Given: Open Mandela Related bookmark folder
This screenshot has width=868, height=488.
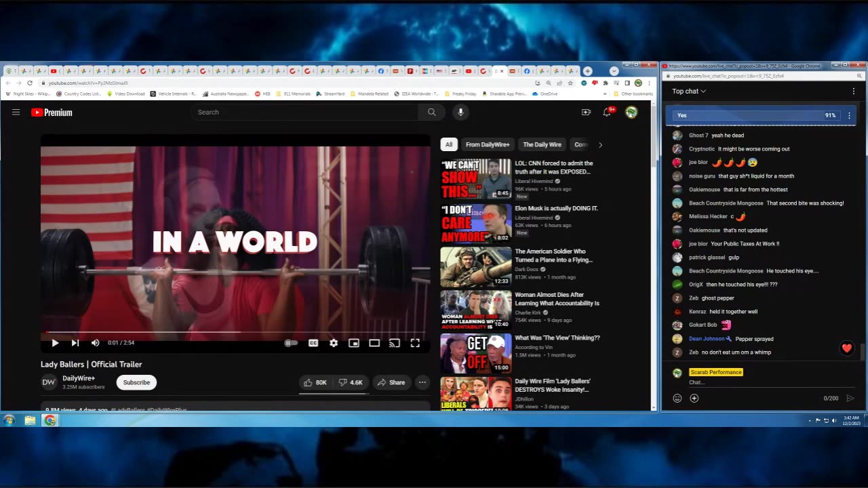Looking at the screenshot, I should point(370,94).
